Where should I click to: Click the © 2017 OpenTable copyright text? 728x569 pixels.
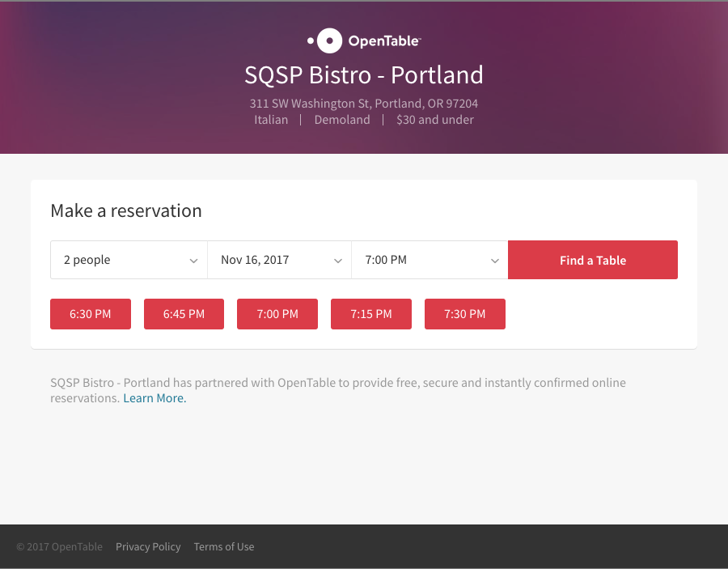click(59, 547)
